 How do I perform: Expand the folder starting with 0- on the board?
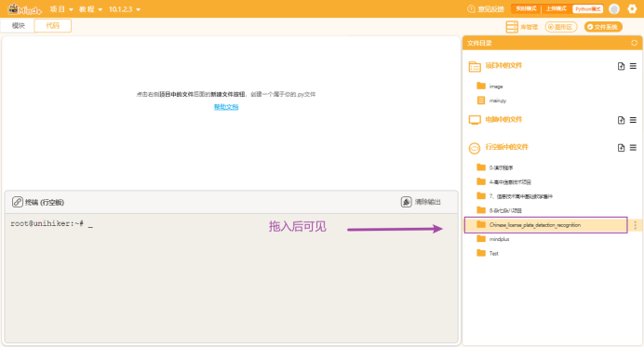(x=495, y=167)
